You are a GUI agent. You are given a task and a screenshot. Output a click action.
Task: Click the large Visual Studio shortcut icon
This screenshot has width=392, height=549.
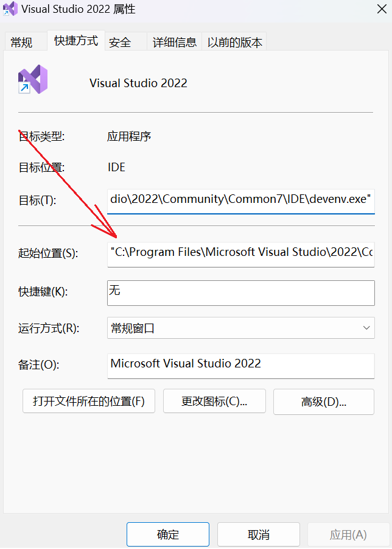[x=33, y=79]
